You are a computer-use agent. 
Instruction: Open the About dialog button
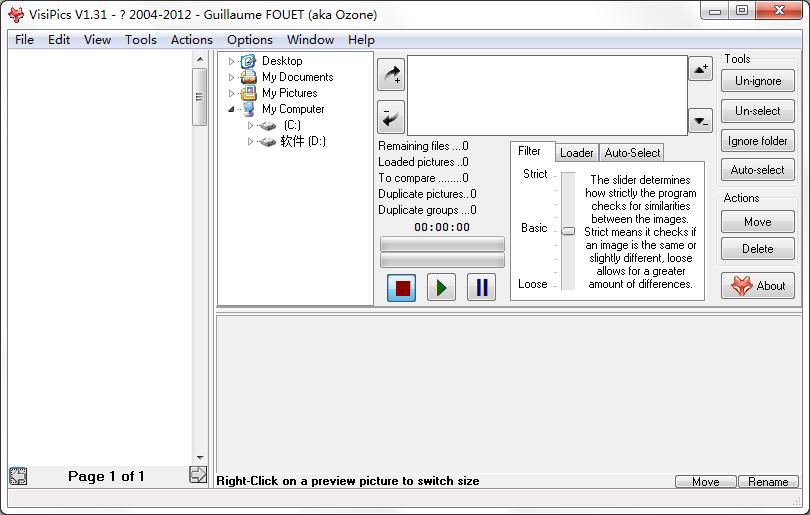click(757, 285)
